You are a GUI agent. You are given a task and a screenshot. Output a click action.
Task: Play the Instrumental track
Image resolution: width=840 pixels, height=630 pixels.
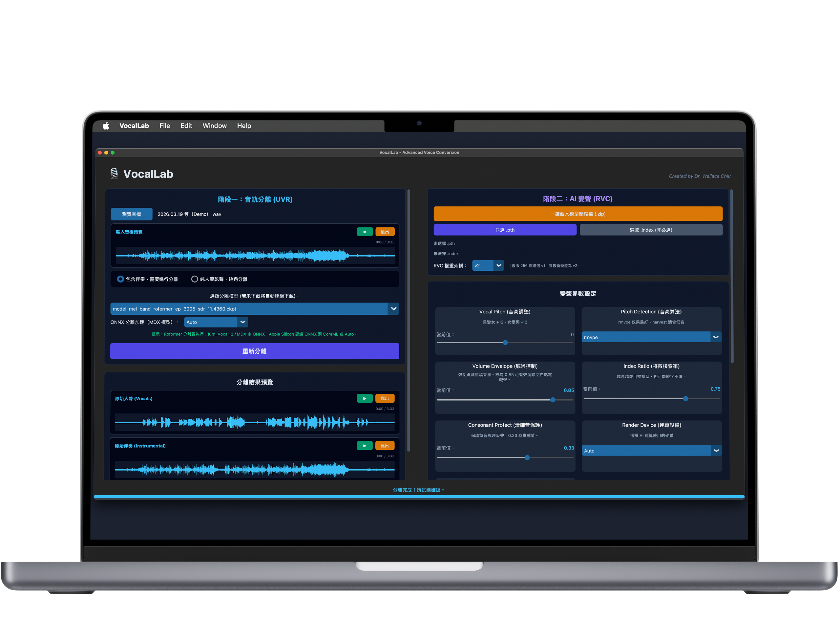[x=364, y=446]
